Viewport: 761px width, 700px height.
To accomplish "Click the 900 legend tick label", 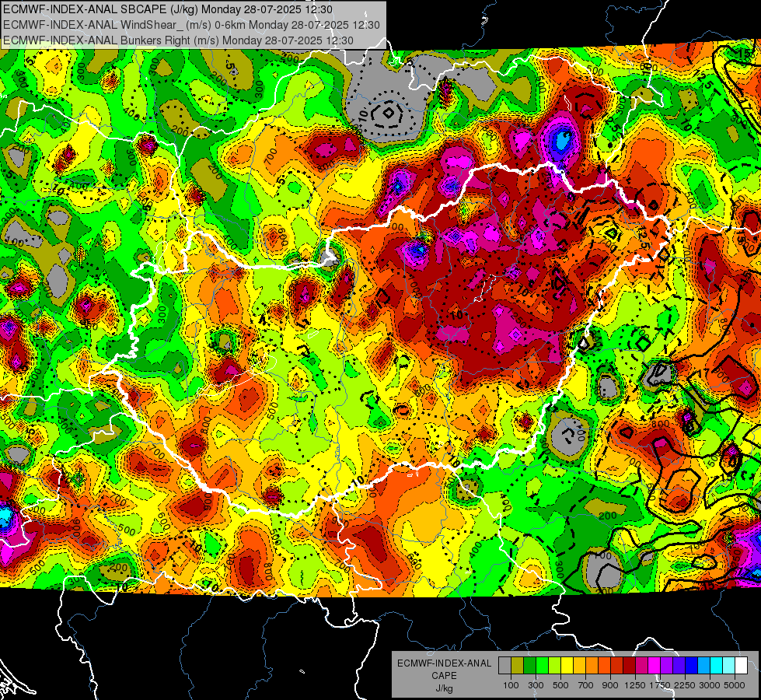I will pos(610,685).
